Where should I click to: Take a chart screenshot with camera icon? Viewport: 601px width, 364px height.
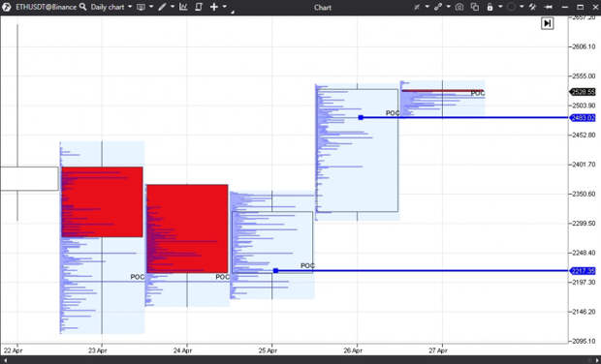coord(459,7)
